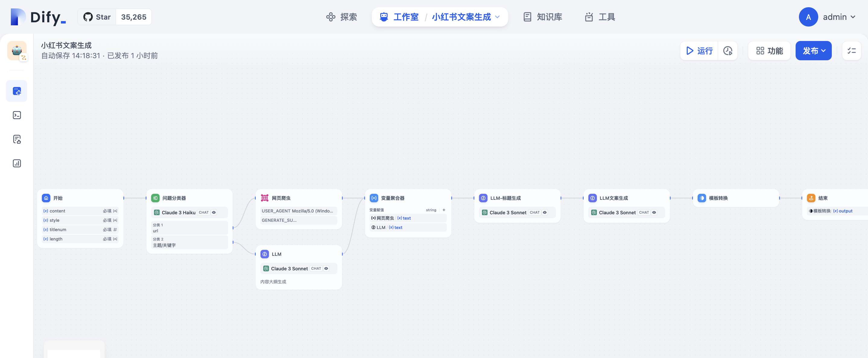Viewport: 868px width, 358px height.
Task: Expand the 小红书文案生成 app switcher chevron
Action: [x=497, y=17]
